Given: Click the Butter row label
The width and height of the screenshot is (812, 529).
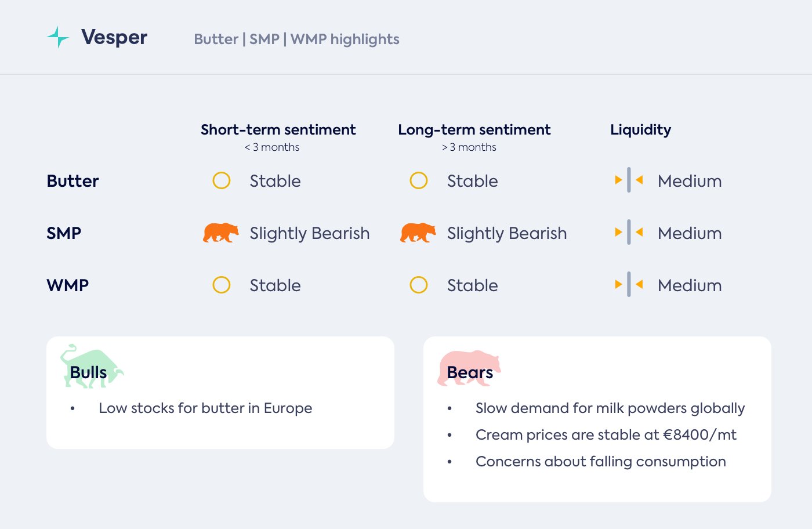Looking at the screenshot, I should [72, 181].
